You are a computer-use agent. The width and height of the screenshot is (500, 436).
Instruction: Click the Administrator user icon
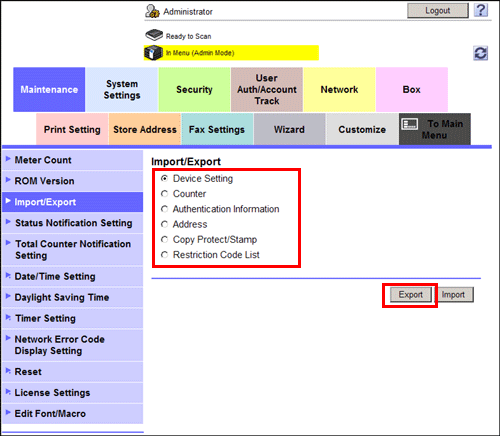(152, 11)
